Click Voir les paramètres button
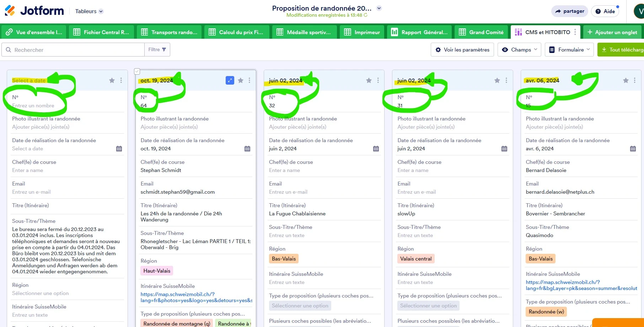 pyautogui.click(x=462, y=50)
